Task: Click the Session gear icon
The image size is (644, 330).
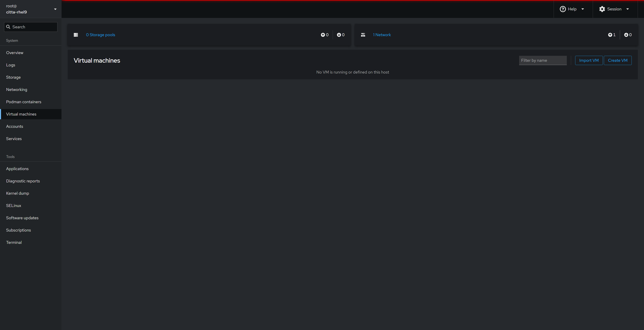Action: (602, 9)
